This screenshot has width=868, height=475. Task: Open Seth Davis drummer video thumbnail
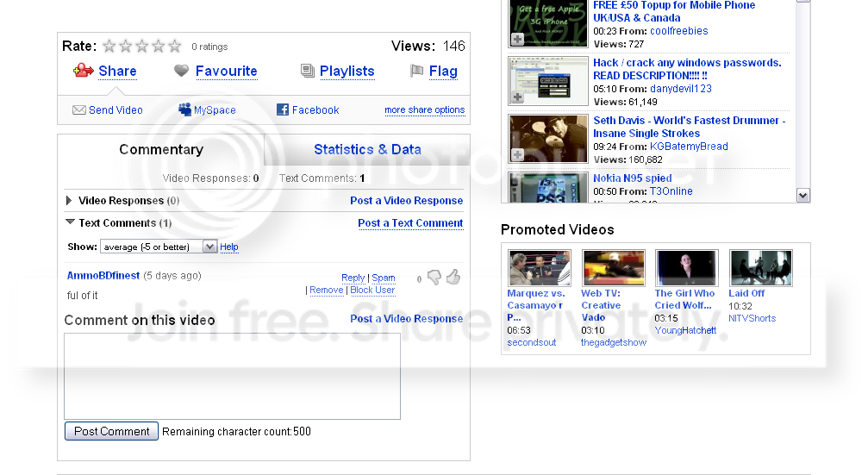[548, 139]
